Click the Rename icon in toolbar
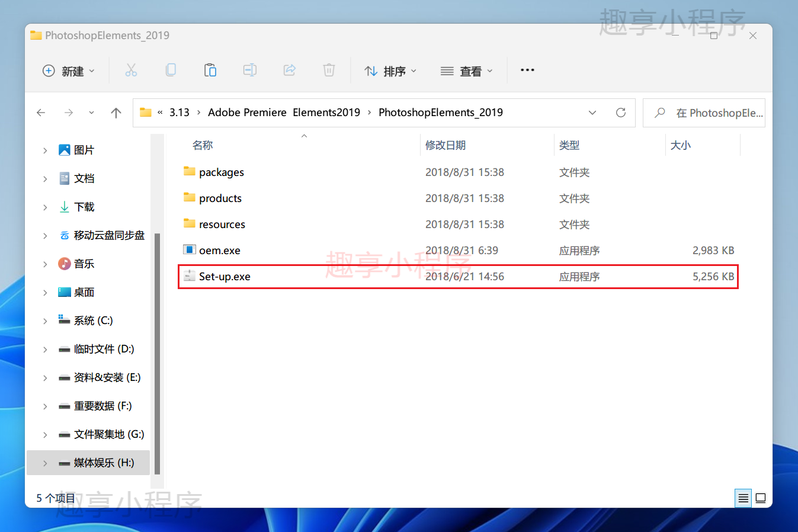This screenshot has width=798, height=532. [x=250, y=70]
